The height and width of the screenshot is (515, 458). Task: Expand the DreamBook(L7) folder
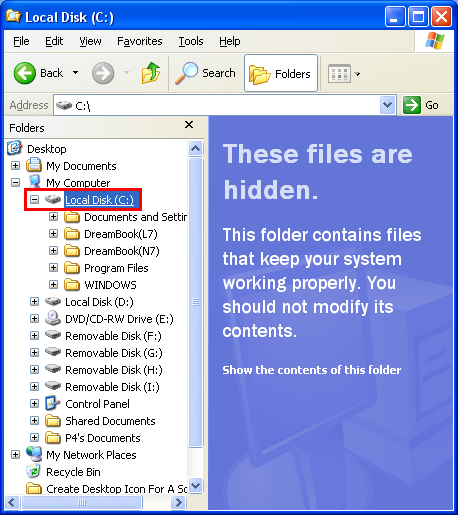click(53, 234)
